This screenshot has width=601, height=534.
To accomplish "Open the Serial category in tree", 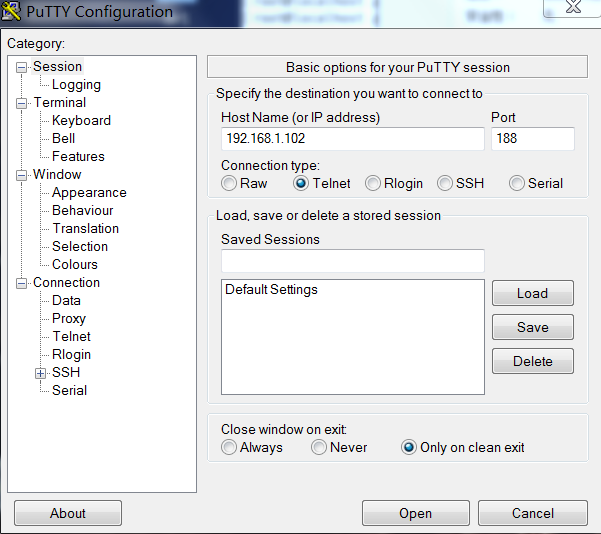I will click(69, 391).
